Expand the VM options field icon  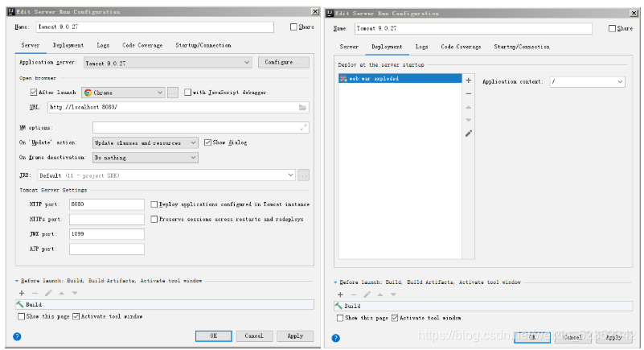point(304,128)
